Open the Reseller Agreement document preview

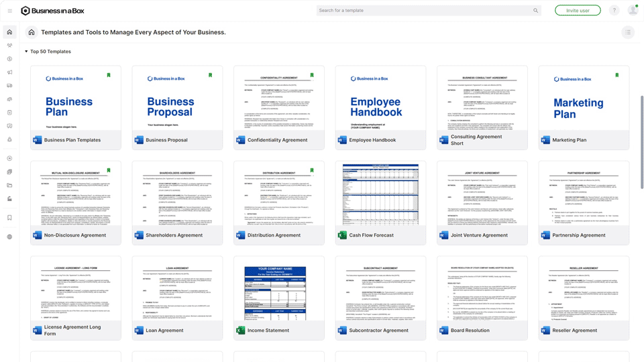click(x=584, y=289)
